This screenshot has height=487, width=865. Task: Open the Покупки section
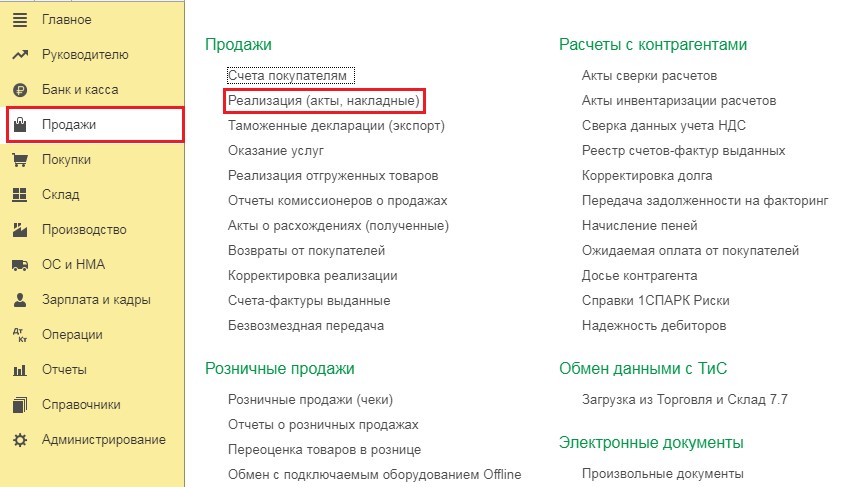pos(66,160)
